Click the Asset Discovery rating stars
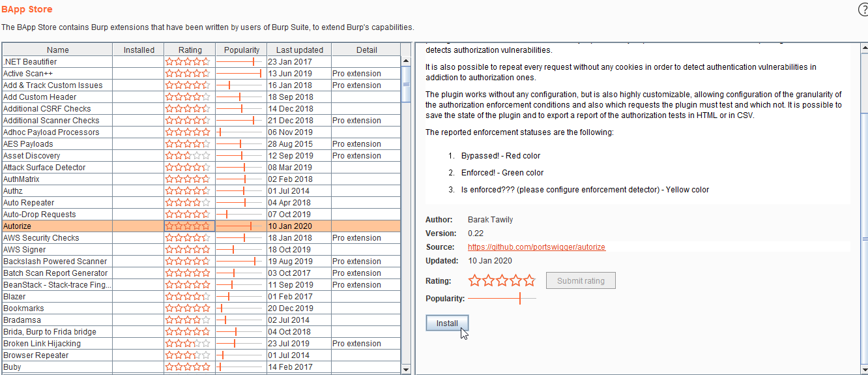This screenshot has height=375, width=868. [x=188, y=155]
